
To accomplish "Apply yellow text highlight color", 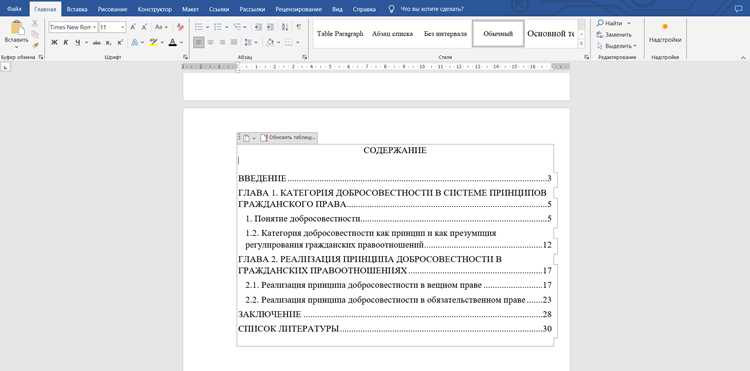I will (x=153, y=43).
